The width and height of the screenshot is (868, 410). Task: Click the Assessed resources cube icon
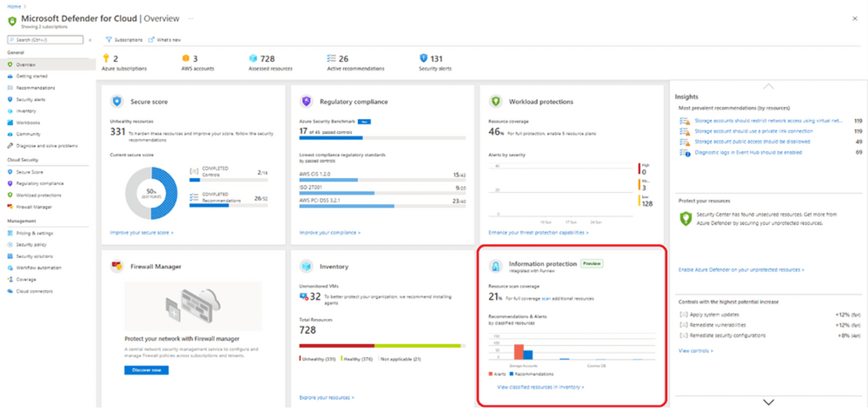tap(253, 58)
